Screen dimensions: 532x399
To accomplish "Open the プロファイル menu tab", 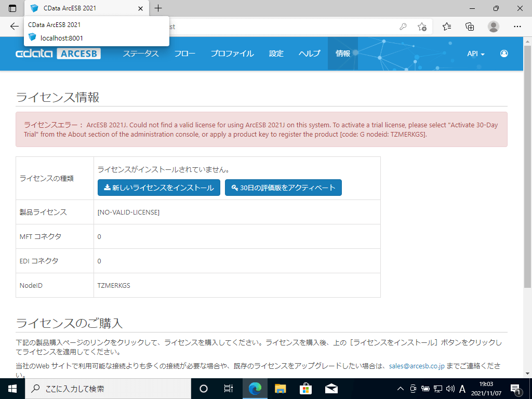I will coord(232,54).
